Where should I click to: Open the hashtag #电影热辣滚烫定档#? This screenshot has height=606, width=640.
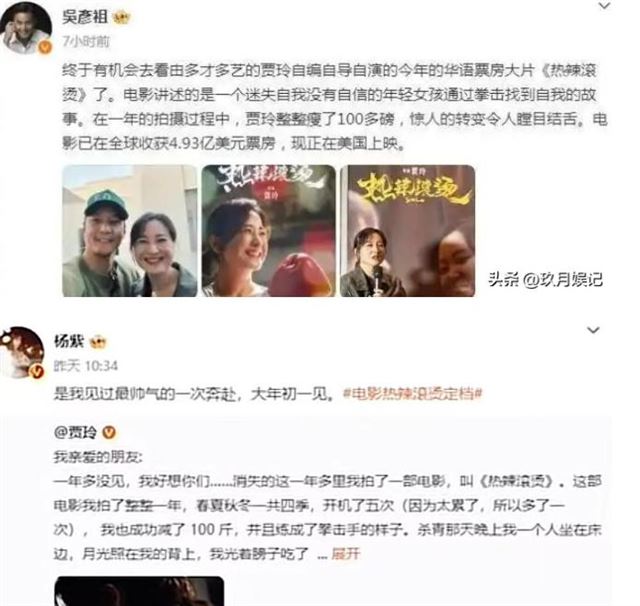(413, 394)
